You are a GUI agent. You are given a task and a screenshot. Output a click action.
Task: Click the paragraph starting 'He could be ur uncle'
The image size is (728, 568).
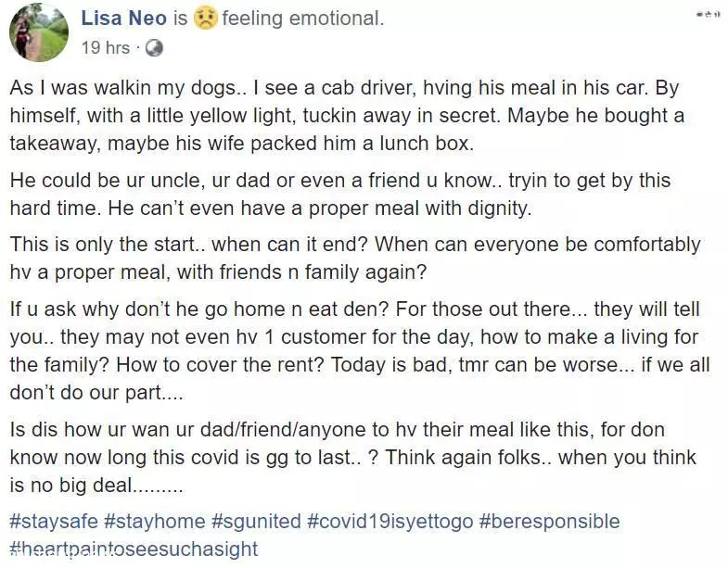pyautogui.click(x=340, y=194)
